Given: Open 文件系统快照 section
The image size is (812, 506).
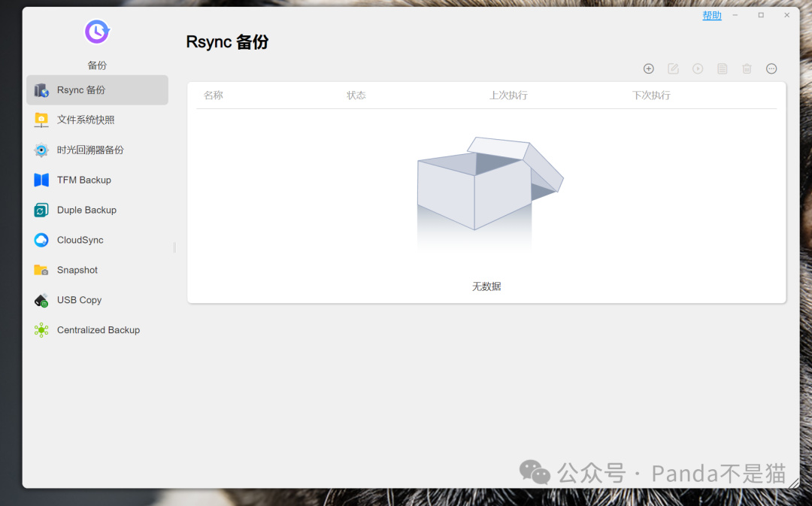Looking at the screenshot, I should coord(86,120).
